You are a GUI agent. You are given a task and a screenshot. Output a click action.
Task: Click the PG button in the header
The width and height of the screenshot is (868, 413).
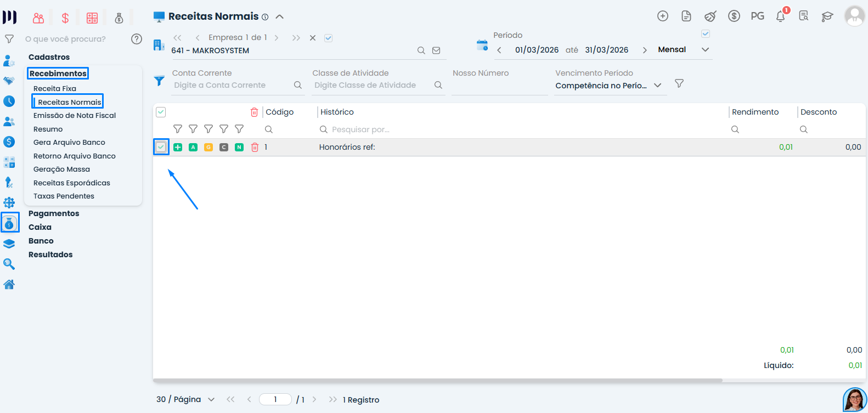tap(758, 16)
